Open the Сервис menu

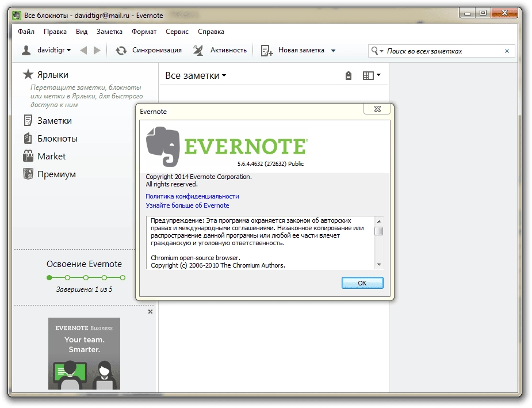click(x=177, y=32)
